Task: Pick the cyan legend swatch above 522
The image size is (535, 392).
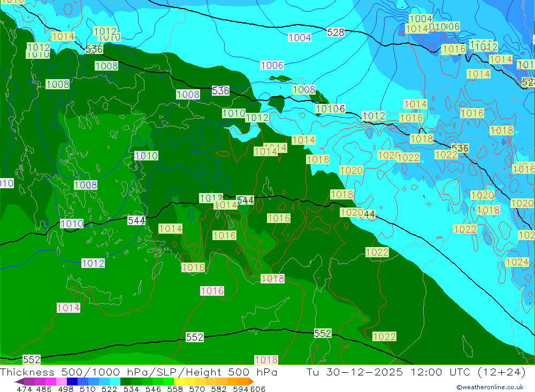Action: coord(115,381)
